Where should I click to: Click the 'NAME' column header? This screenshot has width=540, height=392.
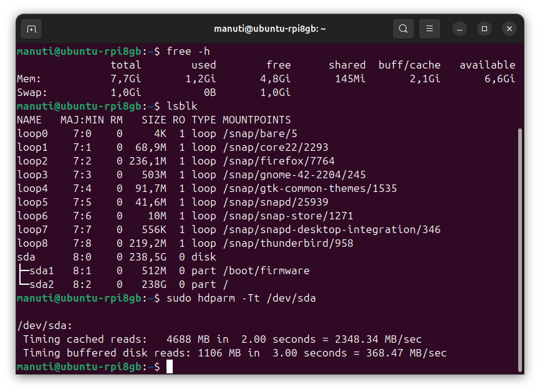(x=29, y=120)
